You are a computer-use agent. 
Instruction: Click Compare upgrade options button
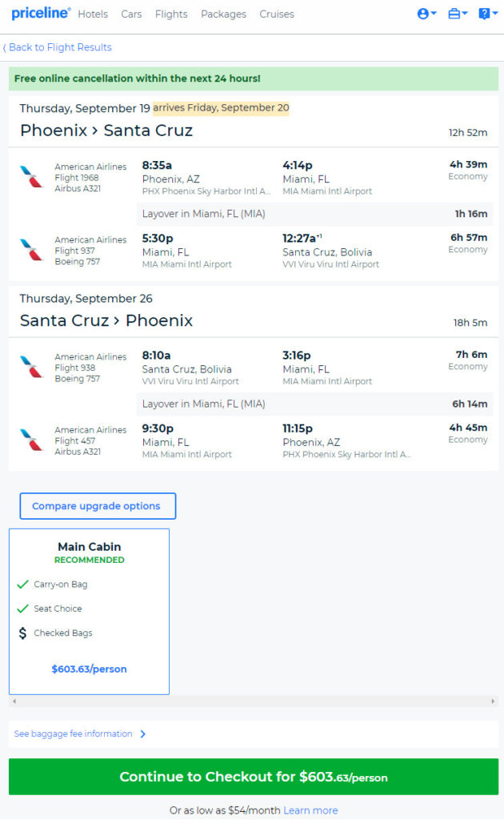pyautogui.click(x=98, y=506)
